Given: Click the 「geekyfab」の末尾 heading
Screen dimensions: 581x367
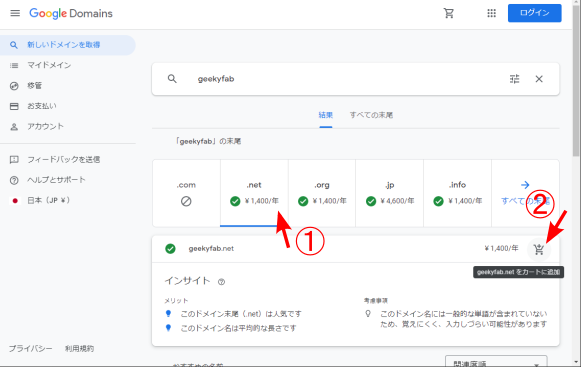Looking at the screenshot, I should coord(208,141).
